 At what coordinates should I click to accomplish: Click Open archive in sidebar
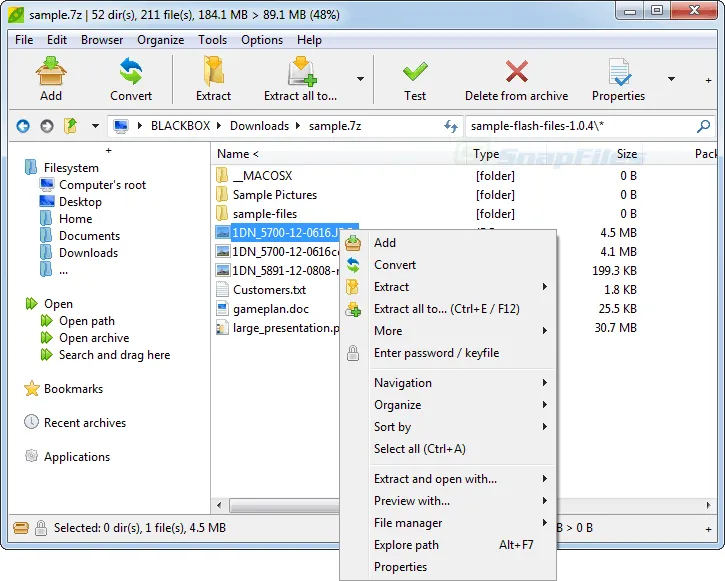[94, 338]
